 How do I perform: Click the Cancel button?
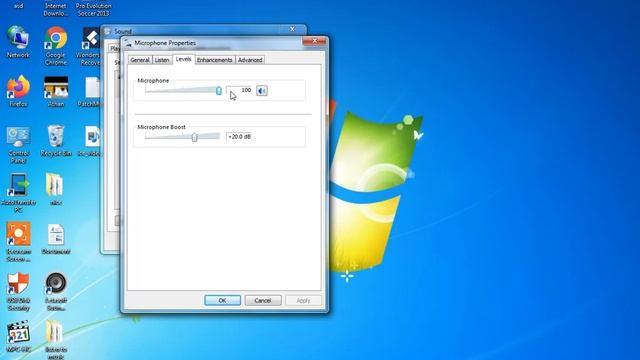(263, 300)
